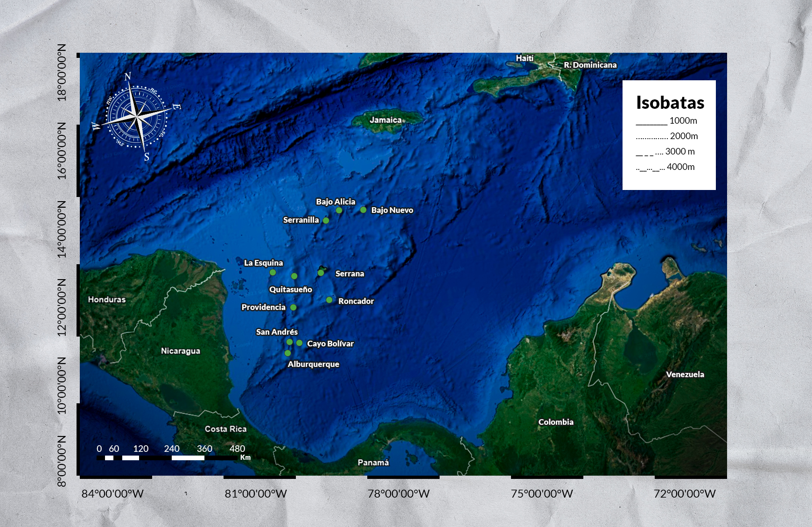Click the Km unit label

pyautogui.click(x=245, y=457)
